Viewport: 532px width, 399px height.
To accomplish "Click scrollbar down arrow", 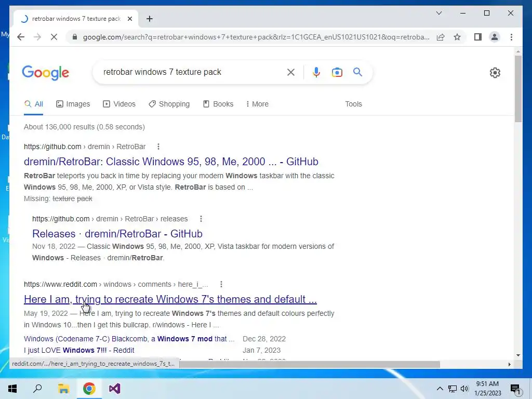I will [518, 355].
